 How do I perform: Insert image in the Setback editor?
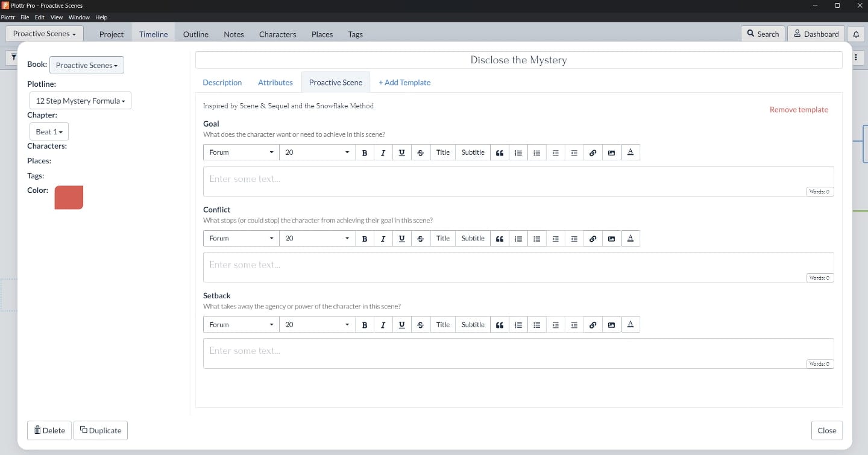611,325
